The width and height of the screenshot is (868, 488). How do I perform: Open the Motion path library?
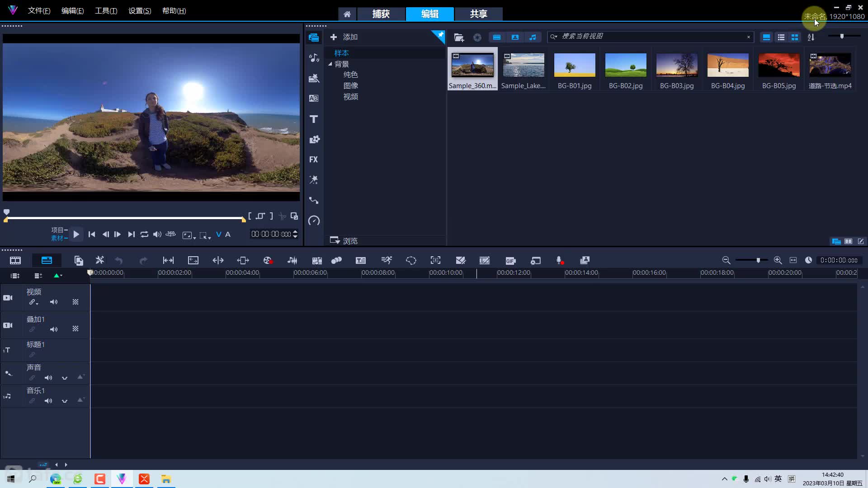[x=314, y=200]
